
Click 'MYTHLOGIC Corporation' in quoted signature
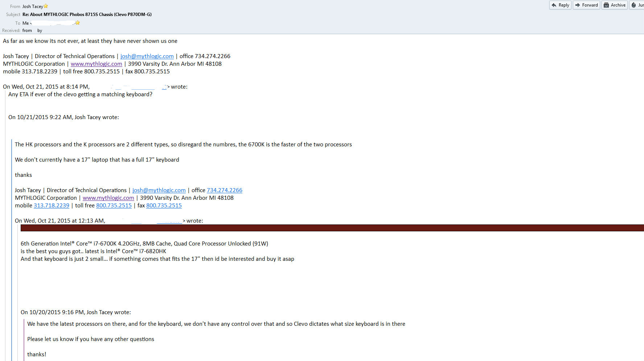coord(46,198)
